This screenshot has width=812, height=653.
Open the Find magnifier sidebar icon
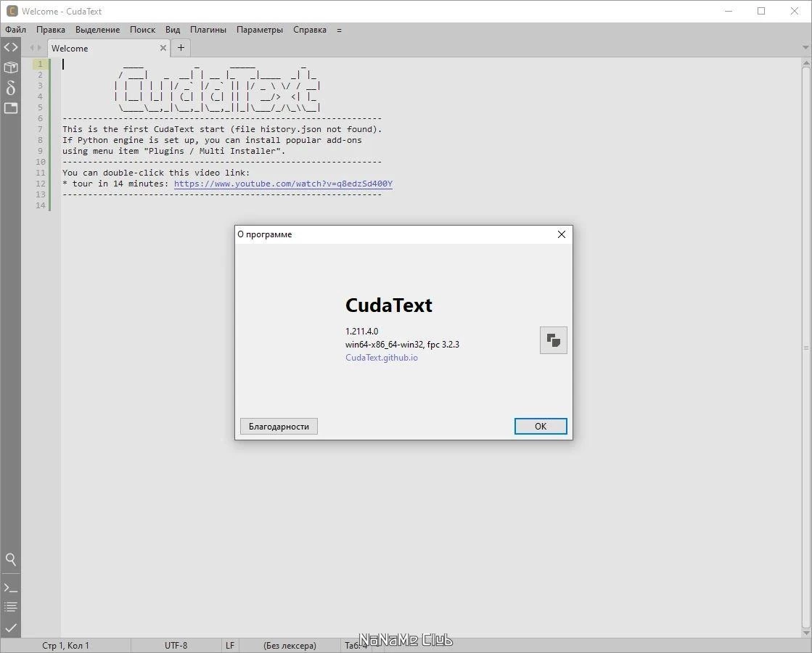pos(11,559)
